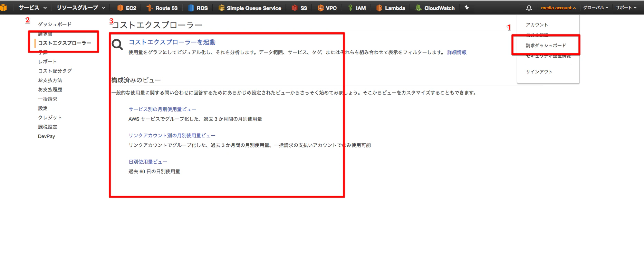Open the 日別使用量ビュー link
This screenshot has width=644, height=271.
[x=148, y=162]
